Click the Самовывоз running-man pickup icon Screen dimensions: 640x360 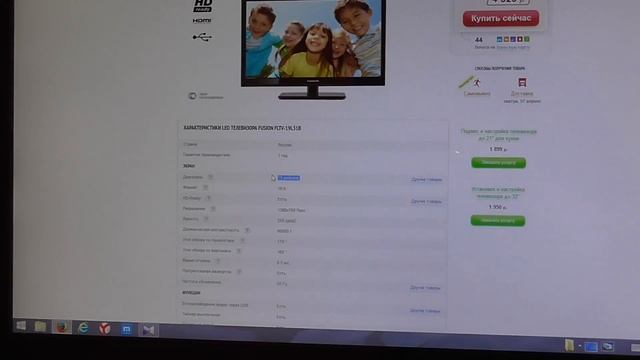(x=476, y=82)
